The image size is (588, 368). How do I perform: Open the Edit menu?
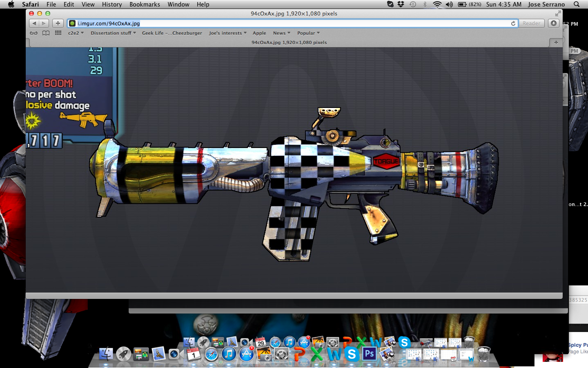[x=69, y=4]
